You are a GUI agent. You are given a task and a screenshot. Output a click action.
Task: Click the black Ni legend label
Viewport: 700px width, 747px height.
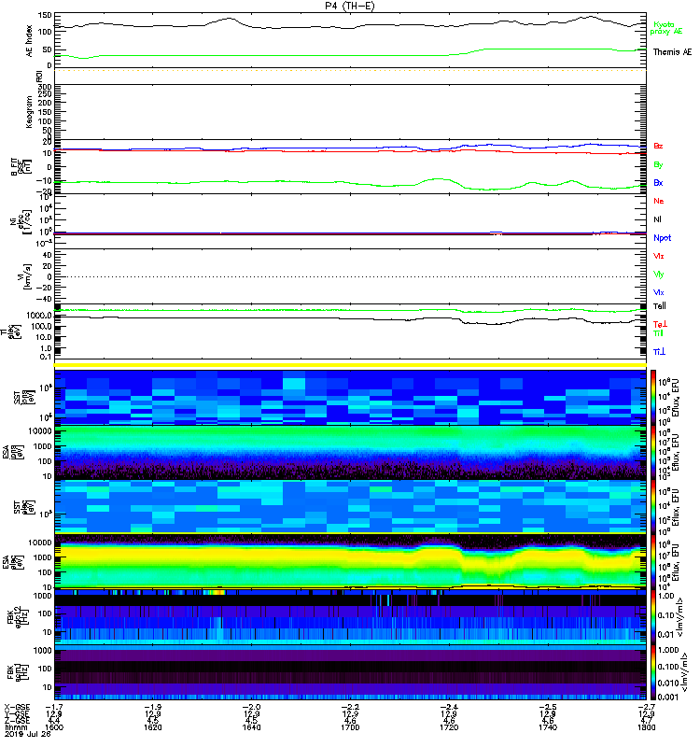(657, 219)
